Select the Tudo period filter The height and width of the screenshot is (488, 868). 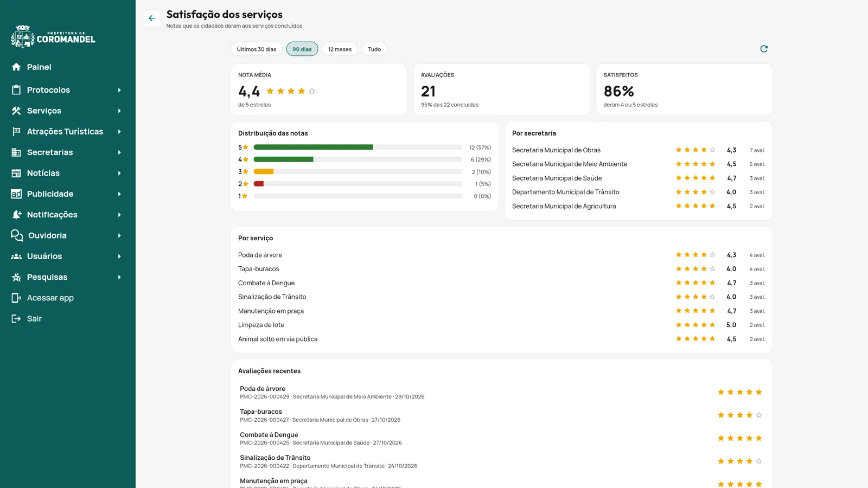tap(374, 49)
